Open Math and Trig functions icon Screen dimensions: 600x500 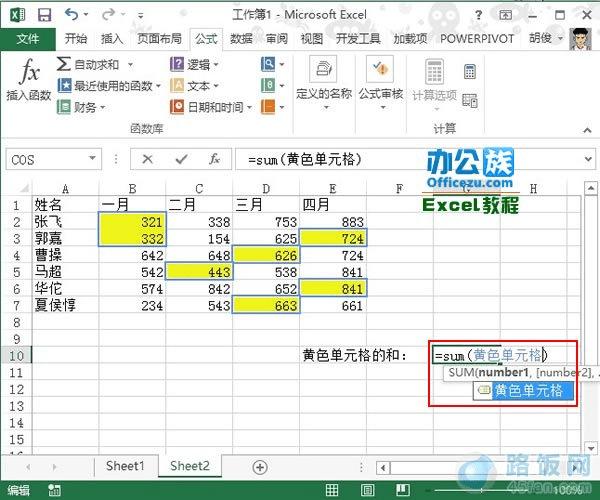[x=268, y=85]
